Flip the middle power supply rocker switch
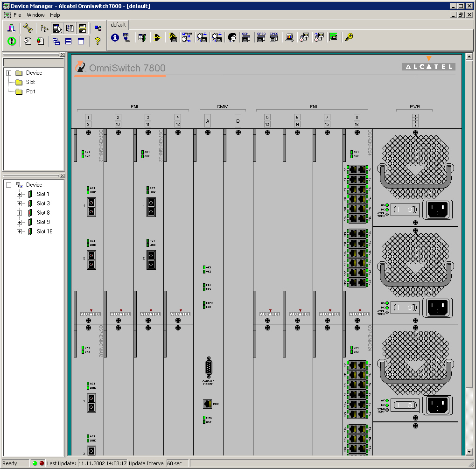Viewport: 476px width, 469px height. click(405, 308)
